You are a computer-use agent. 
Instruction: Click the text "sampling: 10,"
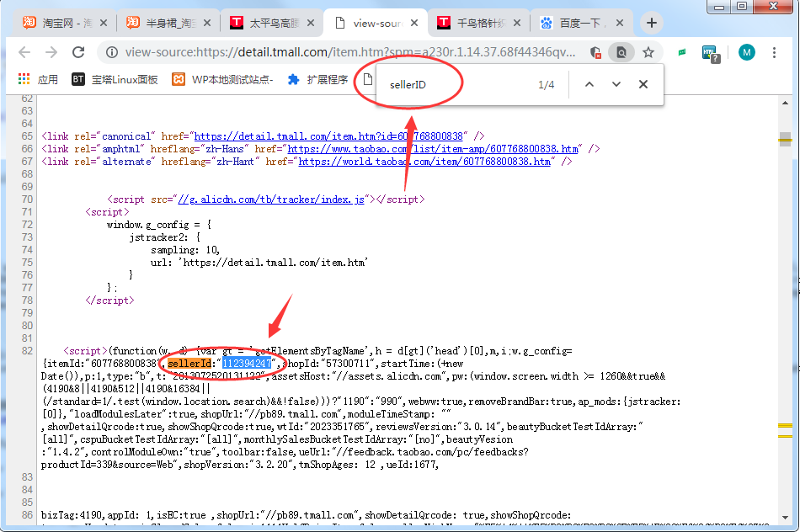[x=185, y=250]
